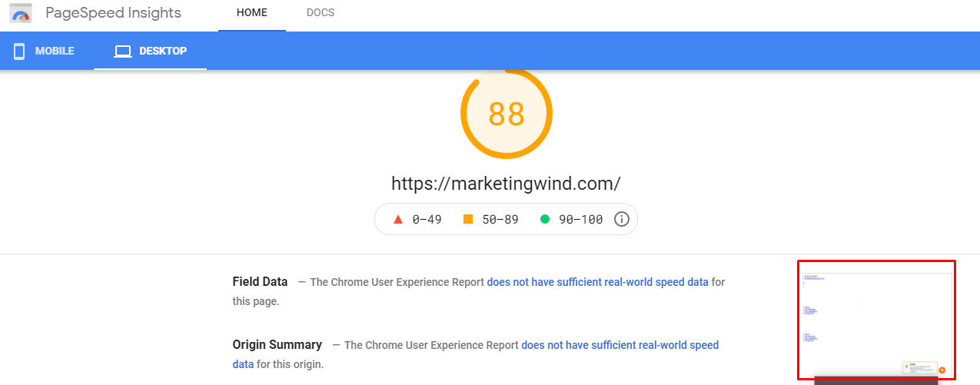Click the red triangle legend marker
980x385 pixels.
tap(398, 220)
